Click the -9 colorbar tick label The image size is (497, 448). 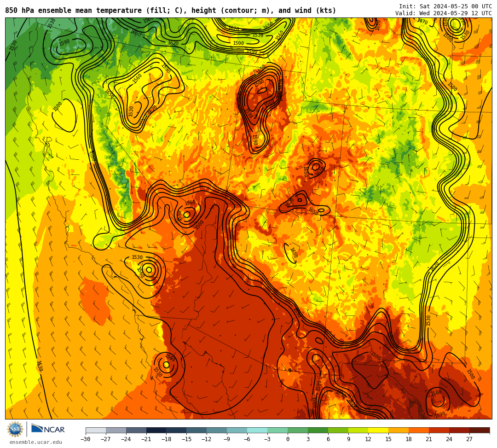tap(227, 439)
